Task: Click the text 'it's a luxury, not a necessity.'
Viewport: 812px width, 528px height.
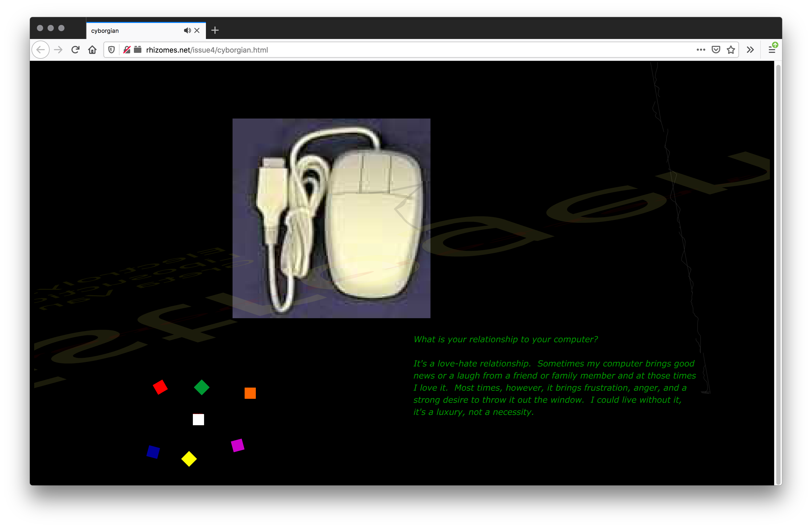Action: (473, 412)
